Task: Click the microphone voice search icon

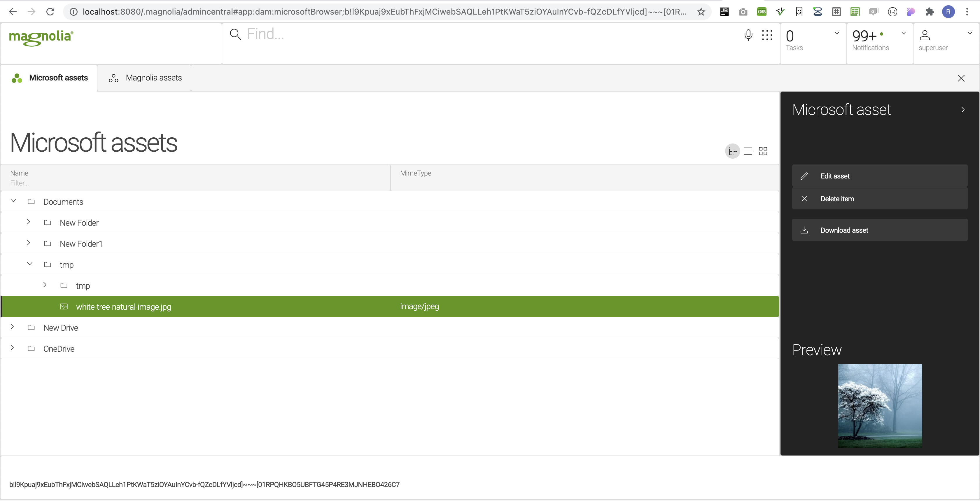Action: point(748,35)
